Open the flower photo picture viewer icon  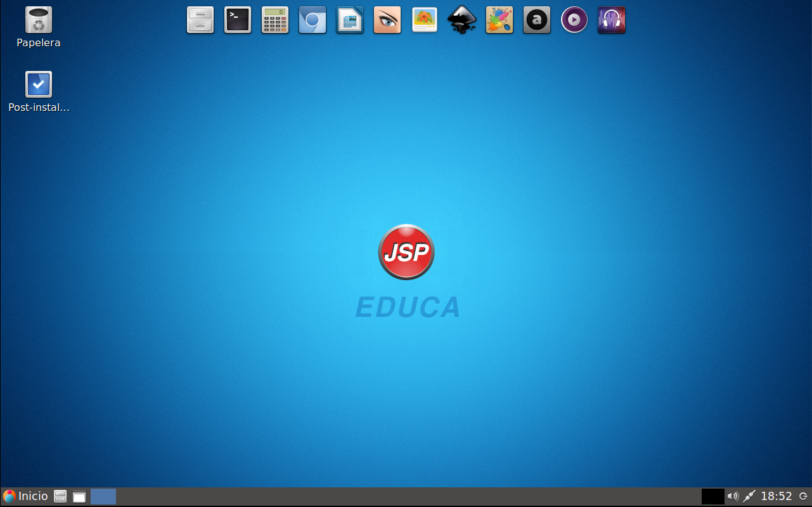[x=425, y=20]
